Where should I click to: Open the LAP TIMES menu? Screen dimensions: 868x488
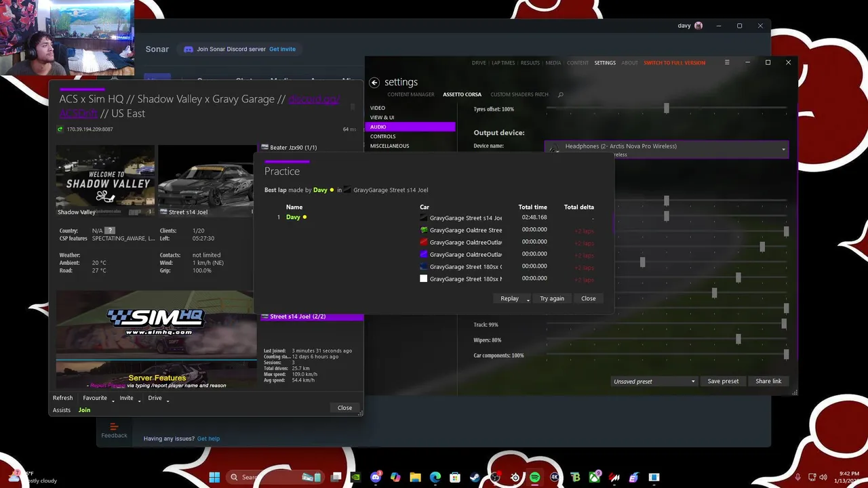tap(503, 62)
